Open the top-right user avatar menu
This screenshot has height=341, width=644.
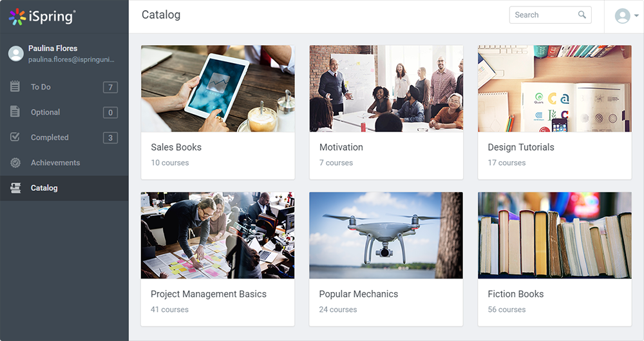coord(622,16)
